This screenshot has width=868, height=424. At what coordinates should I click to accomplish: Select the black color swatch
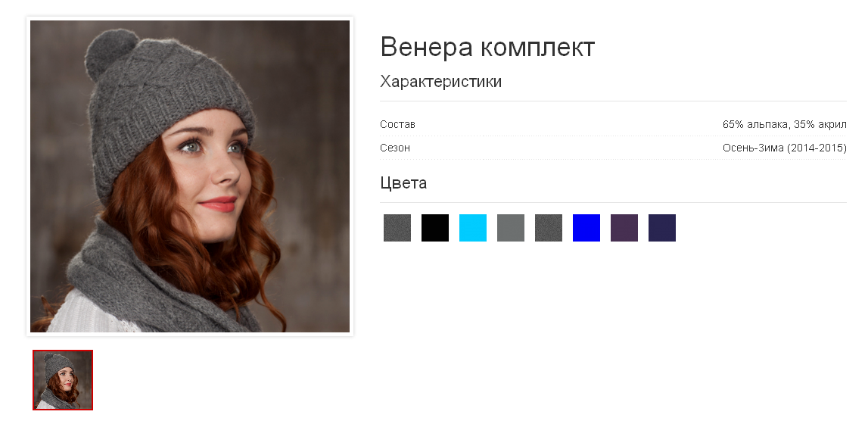(435, 228)
